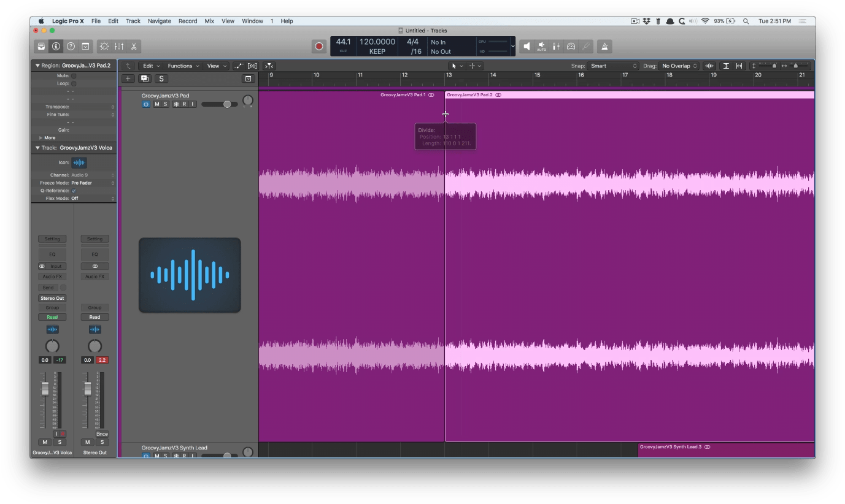Open the Navigate menu
The image size is (845, 504).
point(160,21)
